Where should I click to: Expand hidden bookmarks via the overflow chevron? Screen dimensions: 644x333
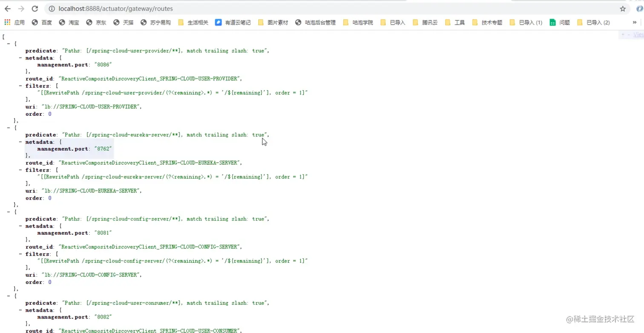634,22
